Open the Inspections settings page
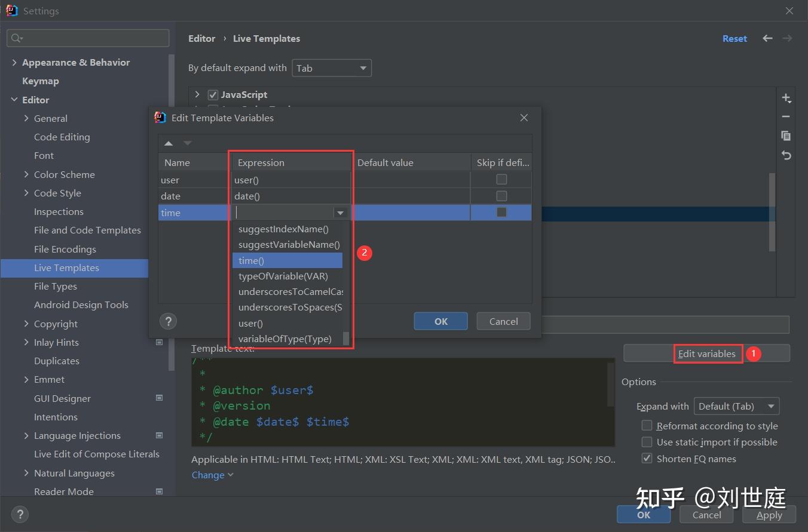Image resolution: width=808 pixels, height=532 pixels. pos(59,211)
